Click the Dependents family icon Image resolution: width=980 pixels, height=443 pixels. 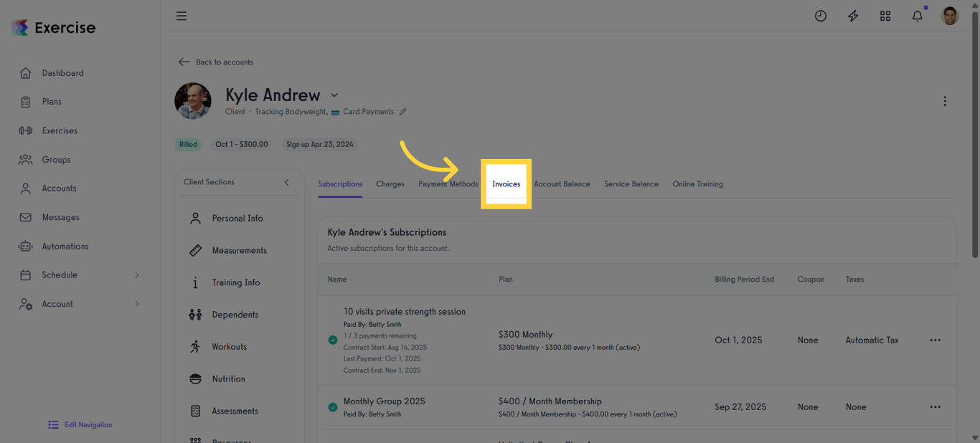point(195,315)
